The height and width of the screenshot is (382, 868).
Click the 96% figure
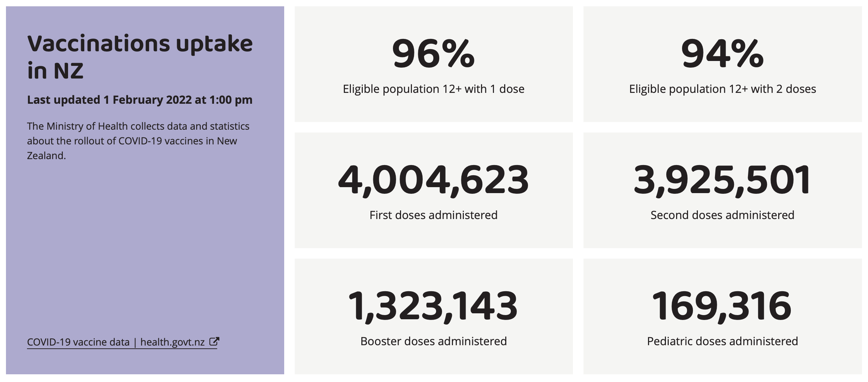click(x=433, y=54)
